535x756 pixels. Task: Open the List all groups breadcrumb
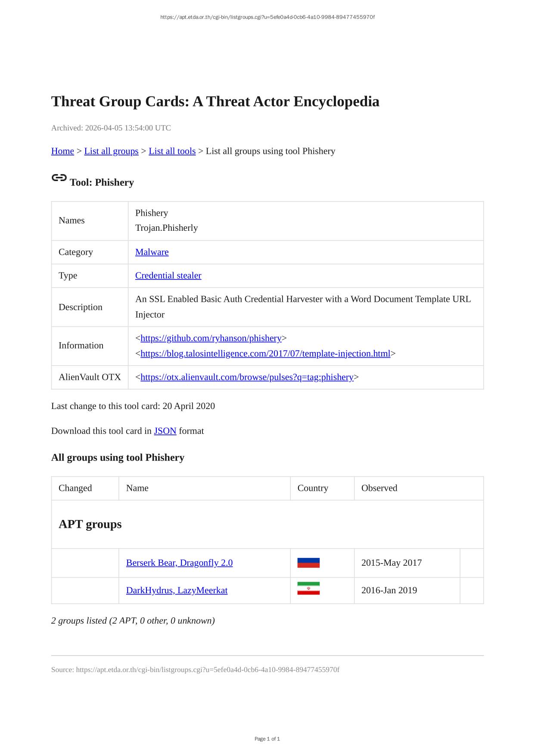pos(111,151)
